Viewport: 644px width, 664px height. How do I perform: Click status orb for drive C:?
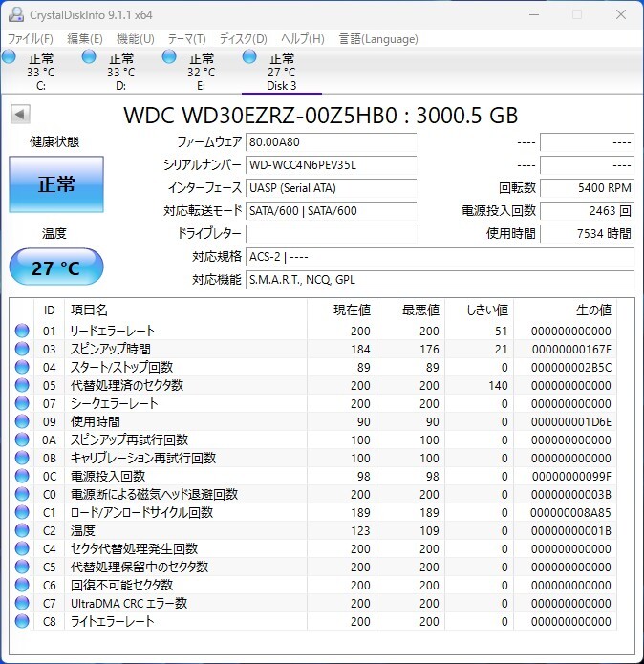(9, 56)
